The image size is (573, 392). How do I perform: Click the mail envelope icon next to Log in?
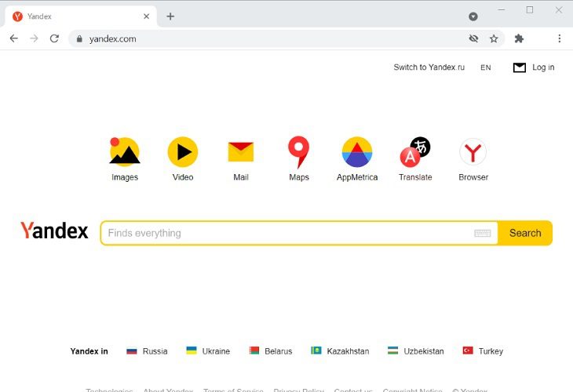520,67
